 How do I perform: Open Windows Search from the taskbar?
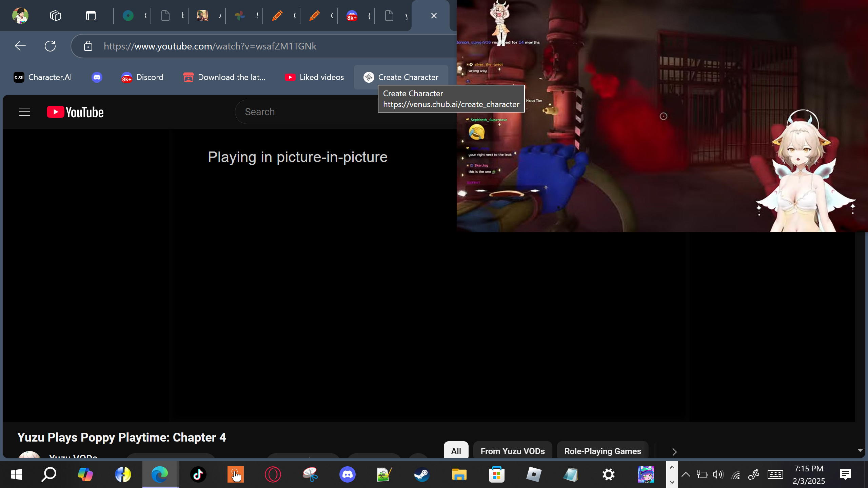point(49,474)
